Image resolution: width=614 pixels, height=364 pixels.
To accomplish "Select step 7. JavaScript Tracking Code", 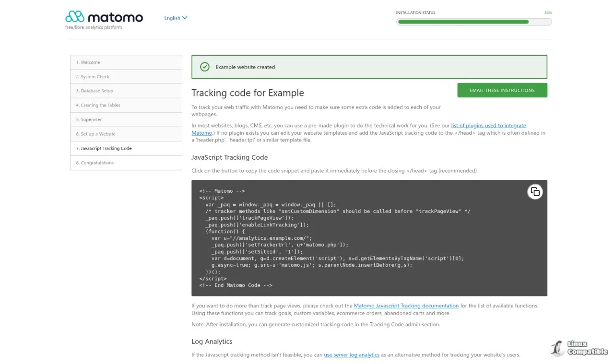I will (126, 148).
